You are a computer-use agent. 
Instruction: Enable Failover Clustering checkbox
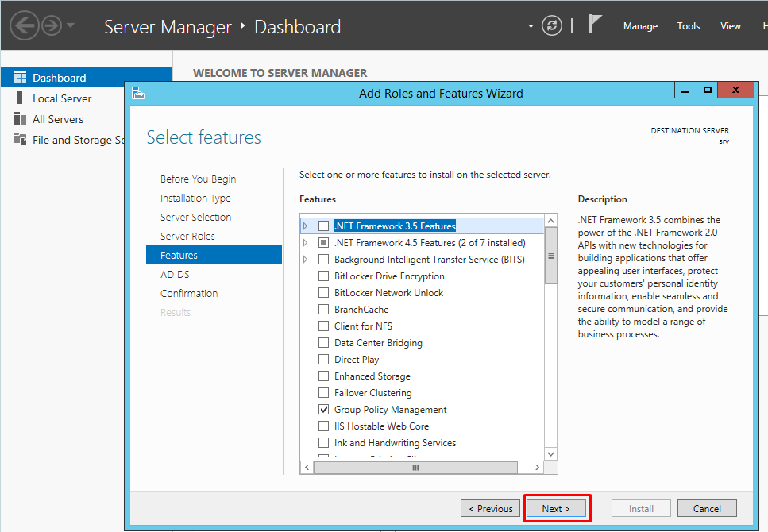point(323,392)
